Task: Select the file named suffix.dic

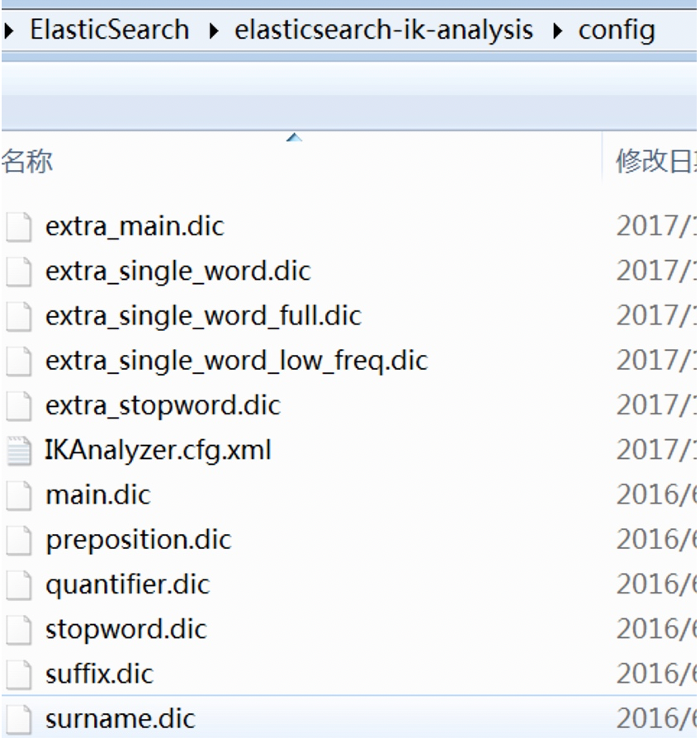Action: point(99,674)
